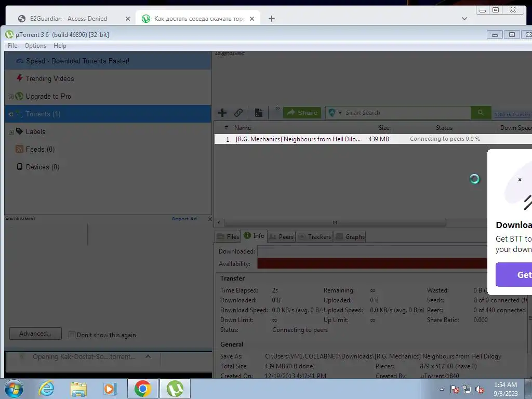Switch to the Graphs tab
Screen dimensions: 532x399
(350, 236)
